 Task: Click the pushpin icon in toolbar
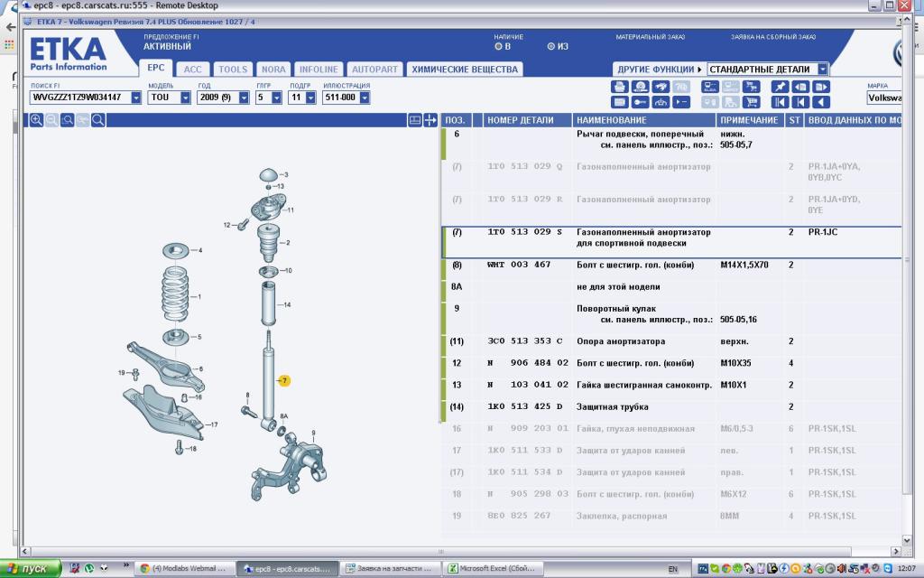click(x=780, y=87)
